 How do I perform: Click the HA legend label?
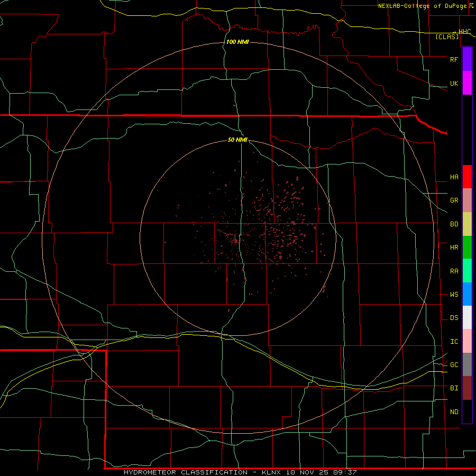click(454, 177)
